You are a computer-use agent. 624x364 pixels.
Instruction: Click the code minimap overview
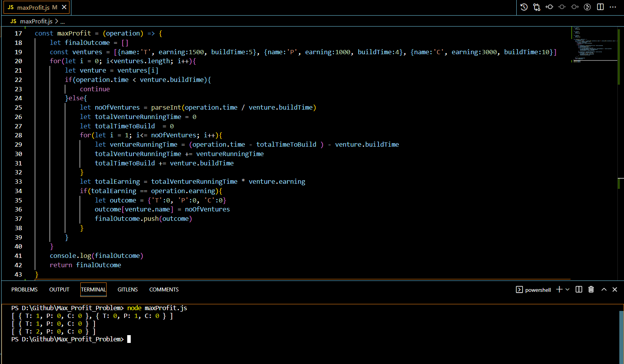tap(594, 45)
